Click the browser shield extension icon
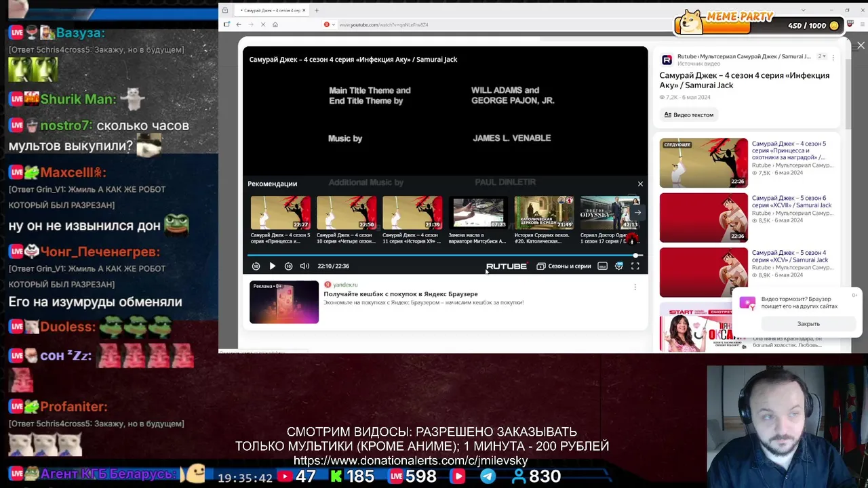The image size is (868, 488). [850, 24]
